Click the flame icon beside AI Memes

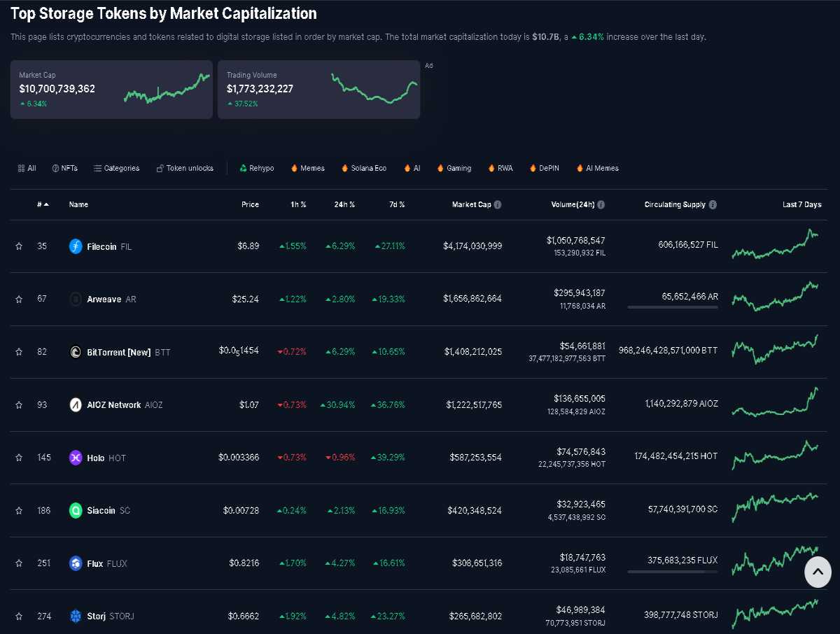tap(580, 168)
